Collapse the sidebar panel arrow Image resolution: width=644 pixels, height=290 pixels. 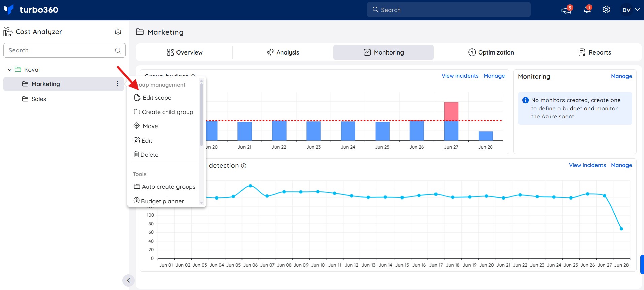[x=128, y=280]
